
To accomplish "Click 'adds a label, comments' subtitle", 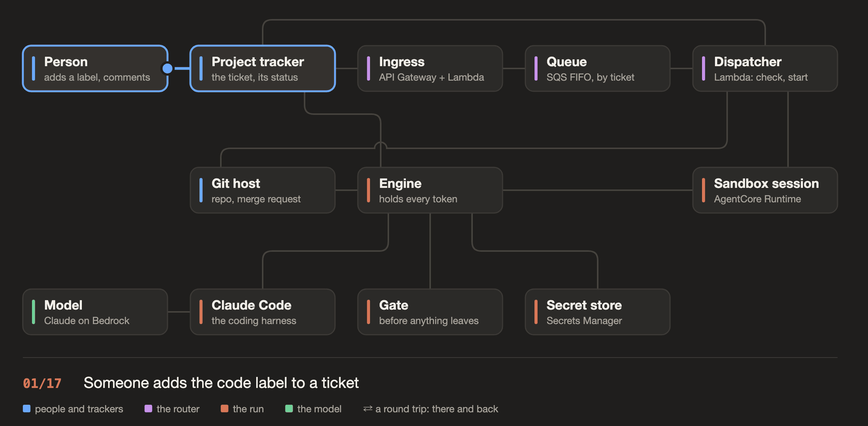I will tap(97, 78).
